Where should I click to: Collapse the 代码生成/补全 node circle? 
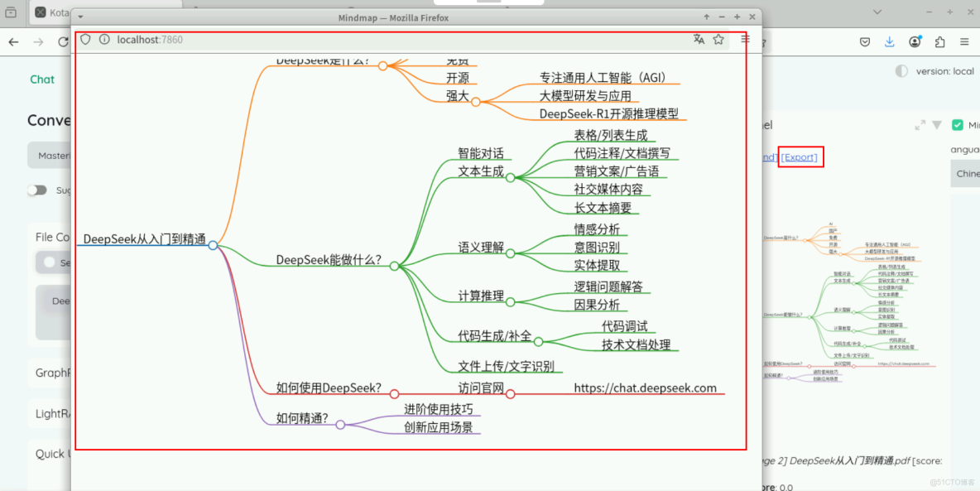click(538, 341)
